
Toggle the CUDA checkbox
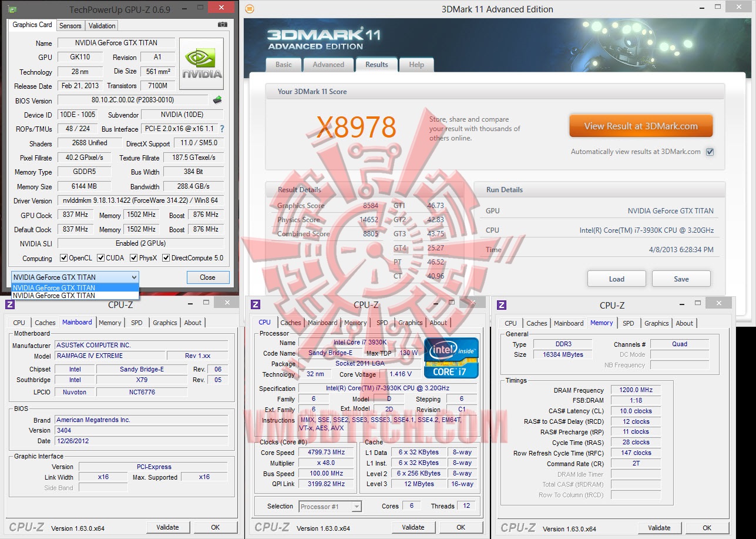[101, 258]
